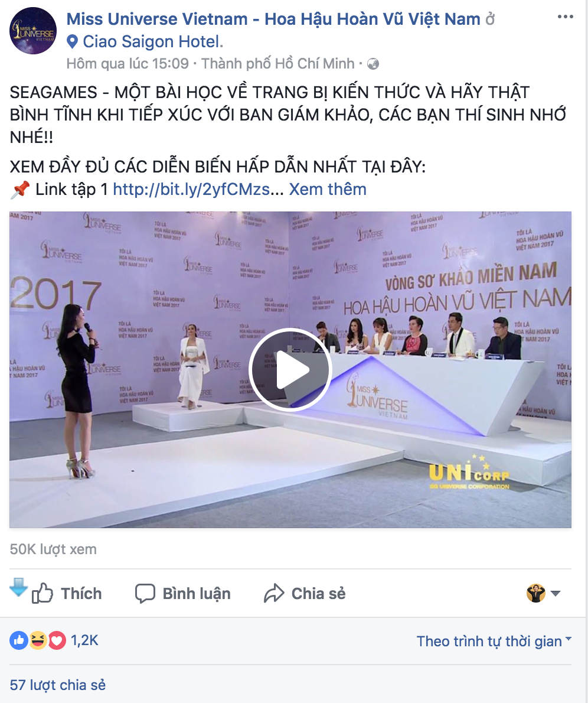This screenshot has height=703, width=588.
Task: View the 57 lượt chia sẻ list
Action: pyautogui.click(x=58, y=685)
